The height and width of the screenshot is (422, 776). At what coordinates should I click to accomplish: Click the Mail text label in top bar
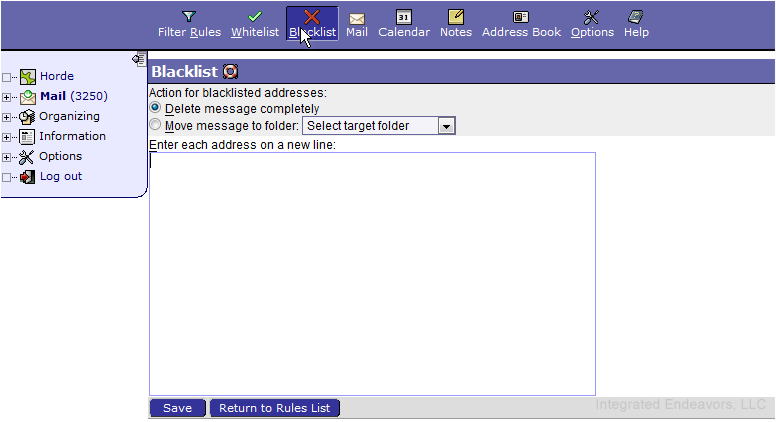[x=357, y=32]
